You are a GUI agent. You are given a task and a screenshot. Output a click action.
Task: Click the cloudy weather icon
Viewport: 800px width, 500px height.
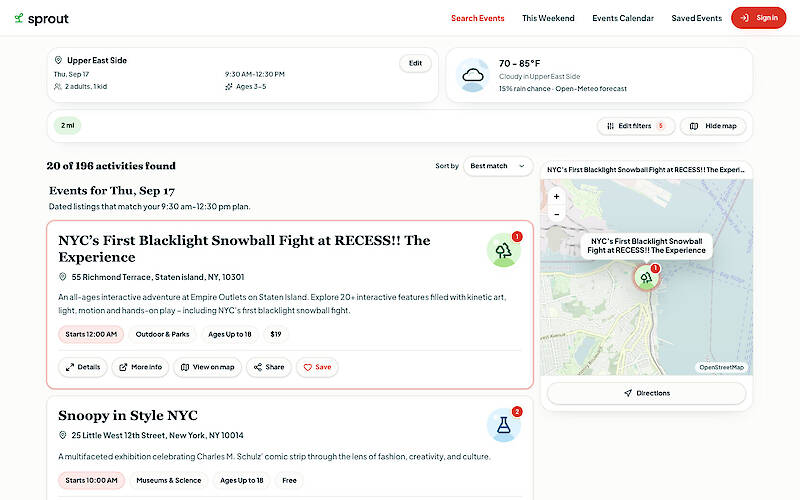(473, 76)
